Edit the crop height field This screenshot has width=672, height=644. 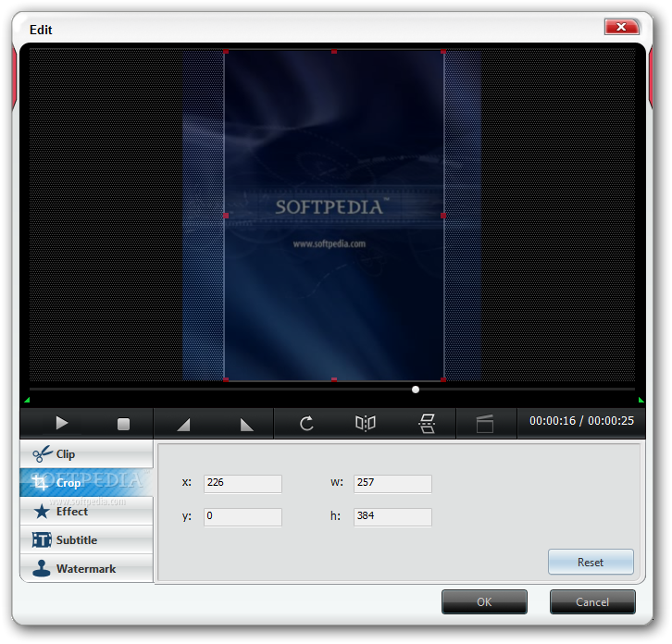point(392,516)
